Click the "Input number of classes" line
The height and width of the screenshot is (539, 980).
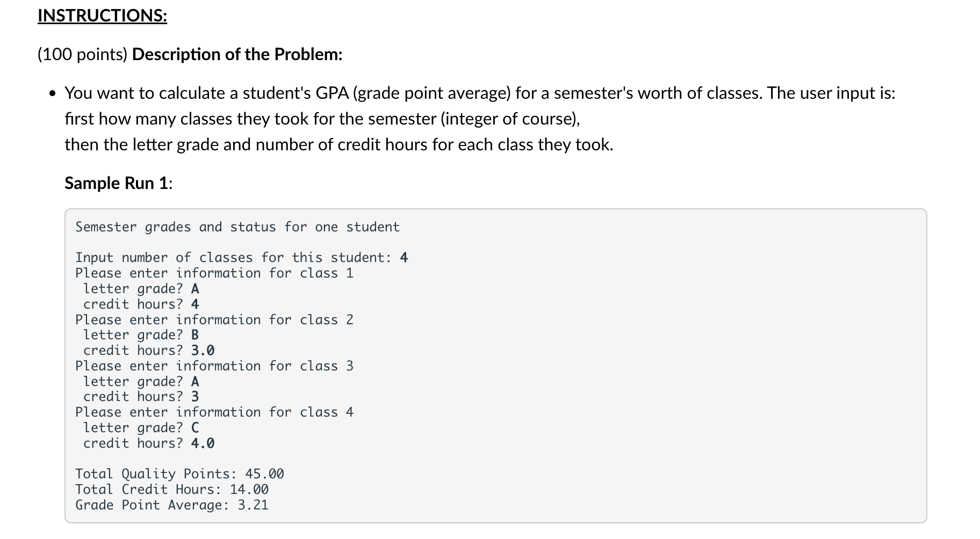[241, 258]
